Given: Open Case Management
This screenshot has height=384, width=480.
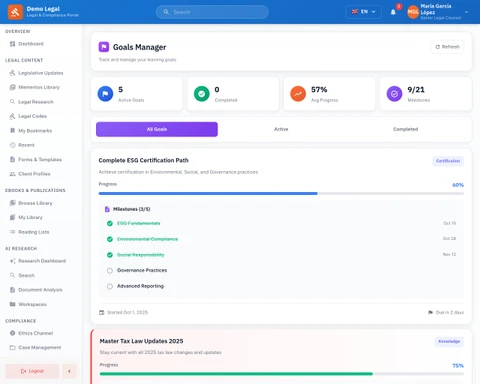Looking at the screenshot, I should 35,348.
